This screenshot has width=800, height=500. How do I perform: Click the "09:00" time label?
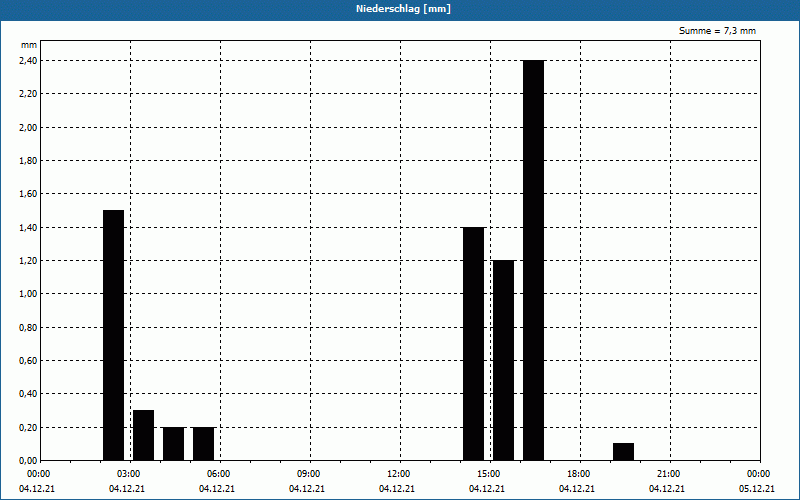(x=308, y=474)
